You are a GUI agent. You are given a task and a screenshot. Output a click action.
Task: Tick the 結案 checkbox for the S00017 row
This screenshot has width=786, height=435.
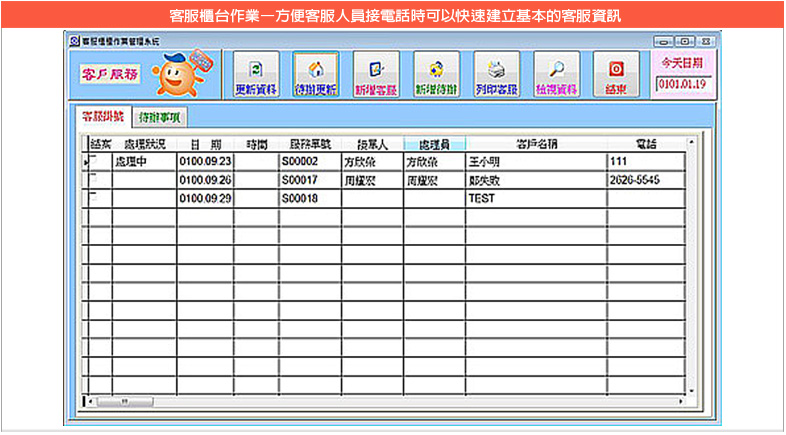coord(95,179)
